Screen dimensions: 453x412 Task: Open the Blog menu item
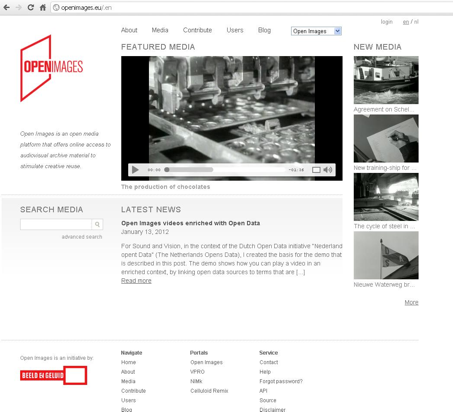(x=264, y=30)
